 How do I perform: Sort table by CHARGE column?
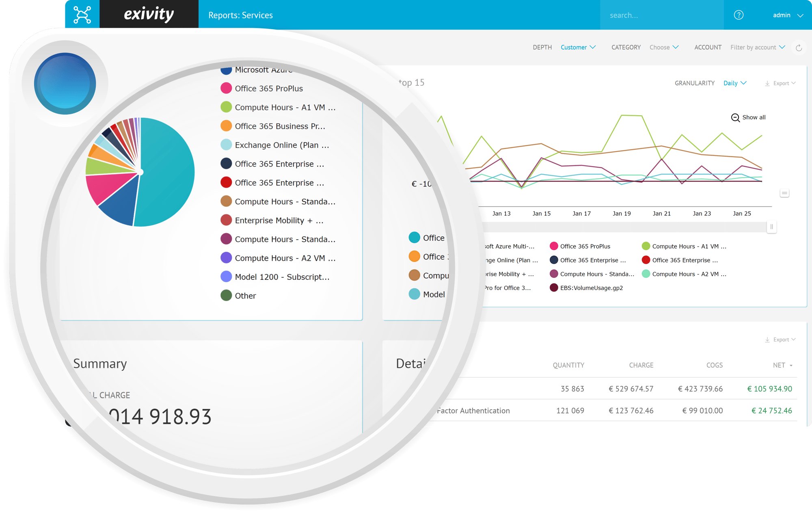click(641, 365)
